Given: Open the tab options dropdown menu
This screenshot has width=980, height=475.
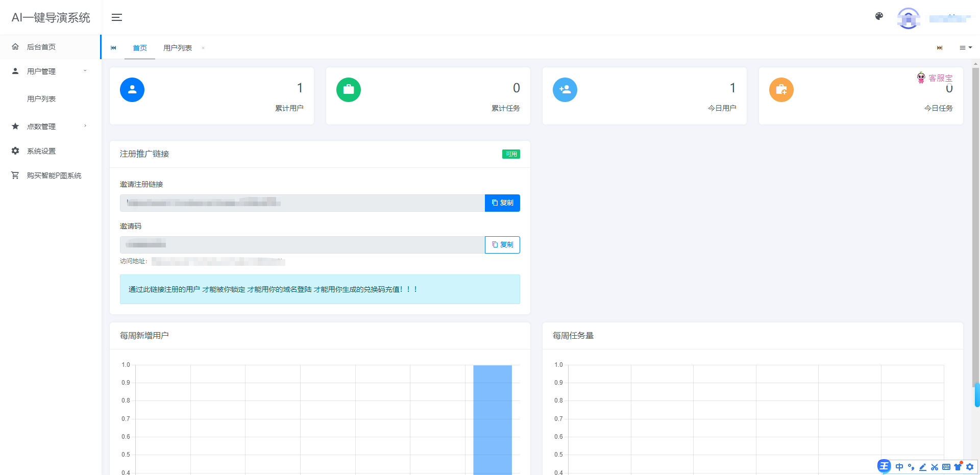Looking at the screenshot, I should point(965,48).
